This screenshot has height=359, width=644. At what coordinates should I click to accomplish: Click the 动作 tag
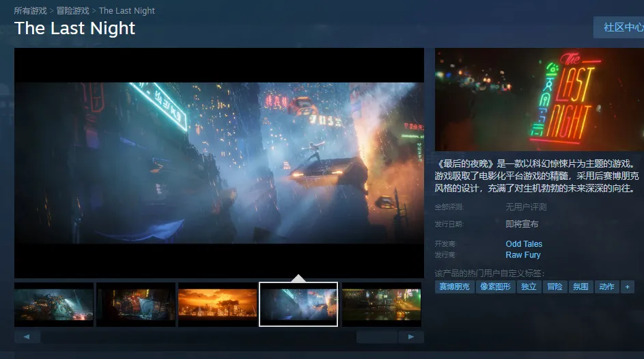point(606,287)
